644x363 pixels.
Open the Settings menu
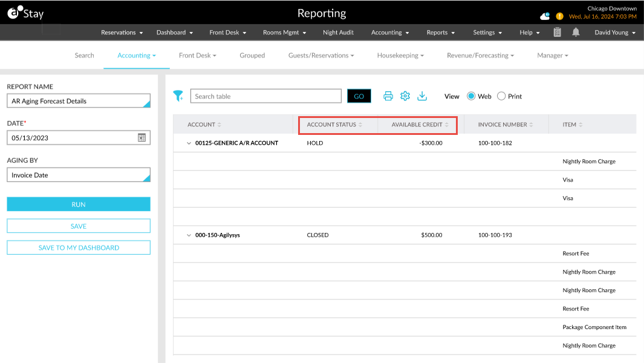[x=487, y=33]
